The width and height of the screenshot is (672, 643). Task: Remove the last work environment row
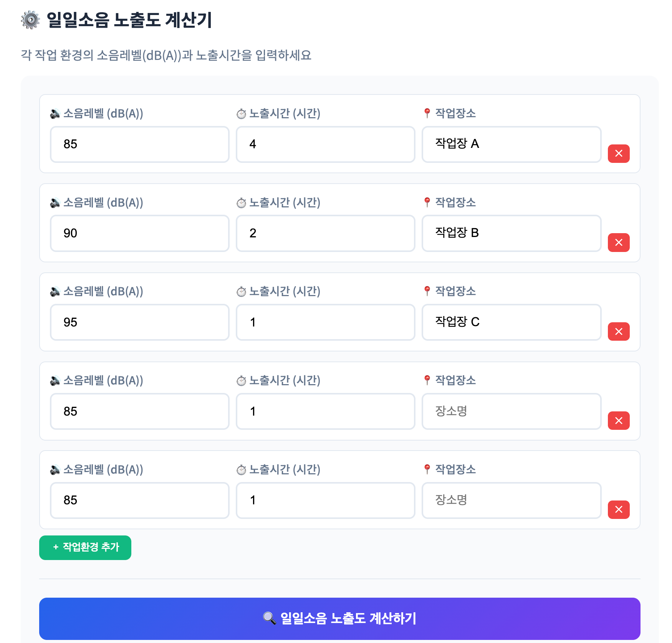click(618, 510)
